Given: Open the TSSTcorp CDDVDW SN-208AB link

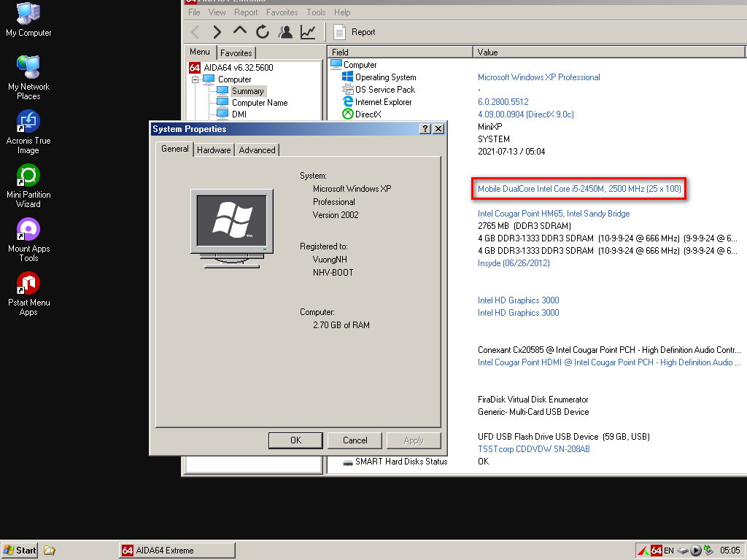Looking at the screenshot, I should 533,448.
